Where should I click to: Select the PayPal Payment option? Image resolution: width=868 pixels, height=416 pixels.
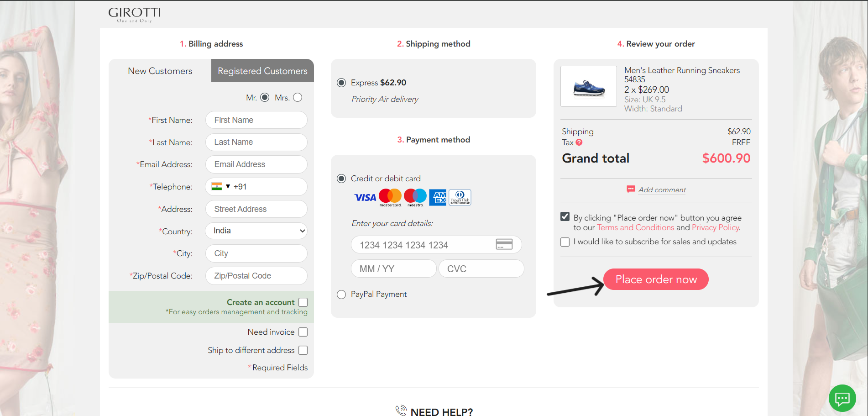(341, 295)
